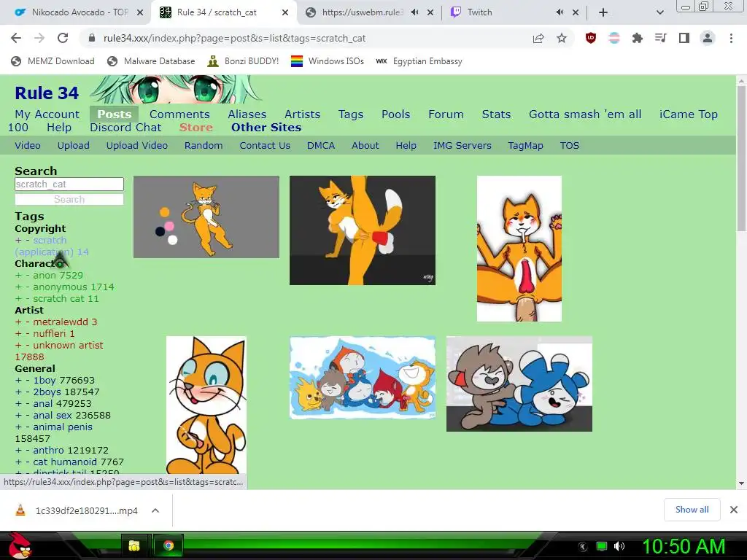Click the striped extension icon beside uBlock

[x=614, y=38]
